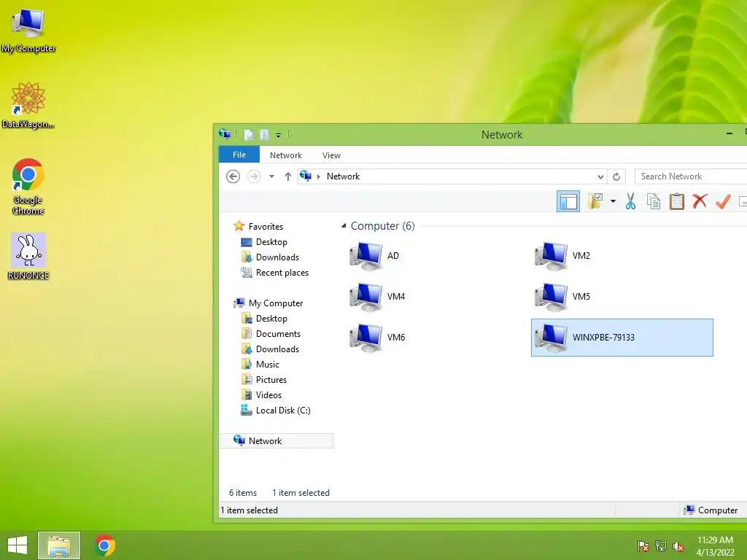Expand the address bar history dropdown
This screenshot has width=747, height=560.
click(601, 176)
